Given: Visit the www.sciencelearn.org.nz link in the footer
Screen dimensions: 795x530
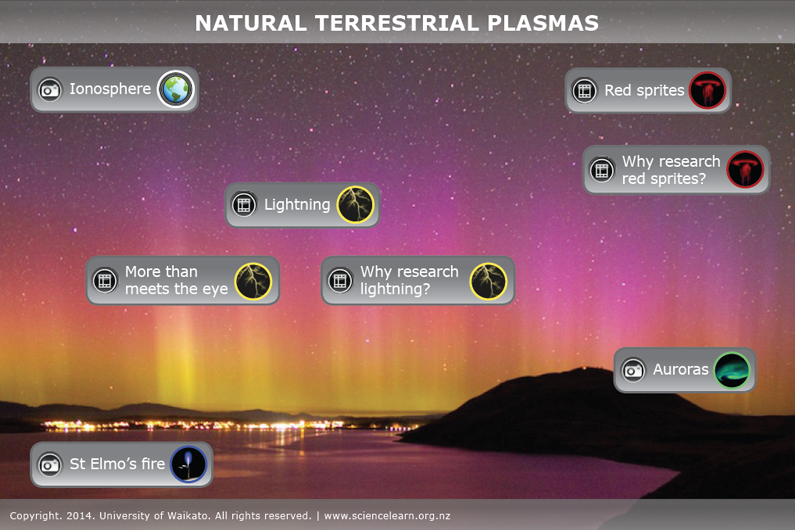Looking at the screenshot, I should coord(387,516).
